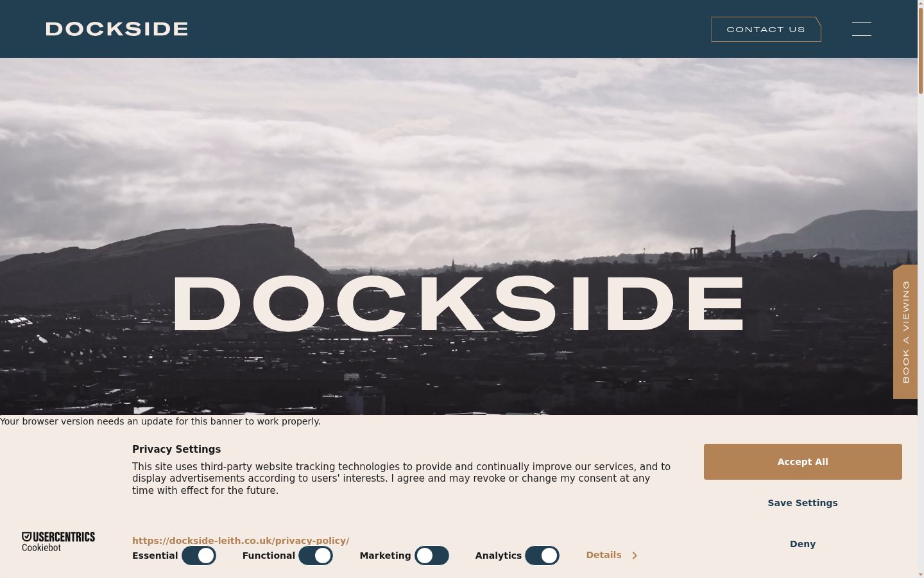Click the Privacy Settings heading
Viewport: 924px width, 578px height.
176,450
